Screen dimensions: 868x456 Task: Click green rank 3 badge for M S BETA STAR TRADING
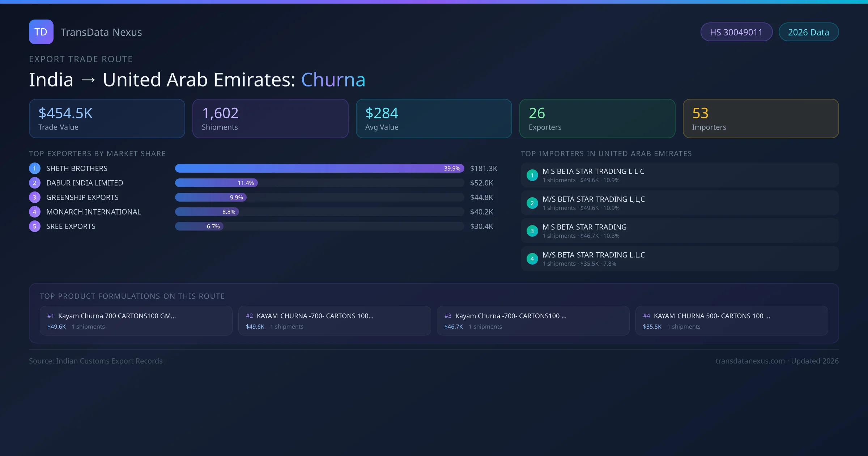(532, 231)
